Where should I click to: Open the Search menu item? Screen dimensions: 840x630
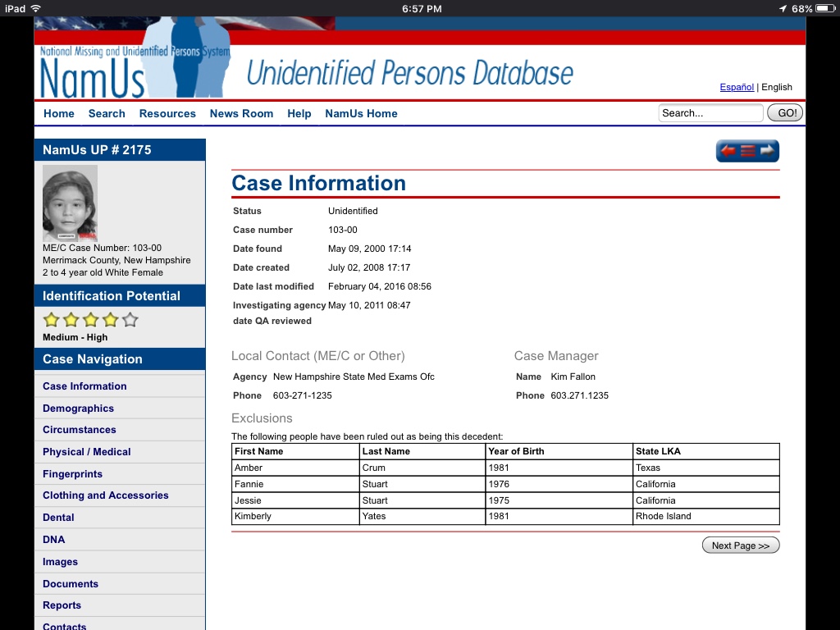point(107,113)
